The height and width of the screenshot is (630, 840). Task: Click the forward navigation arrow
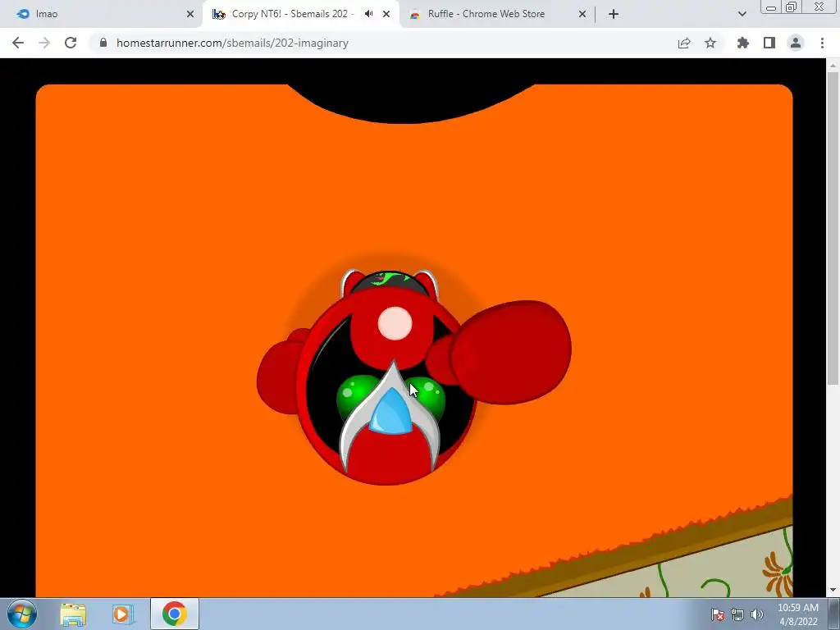coord(44,43)
